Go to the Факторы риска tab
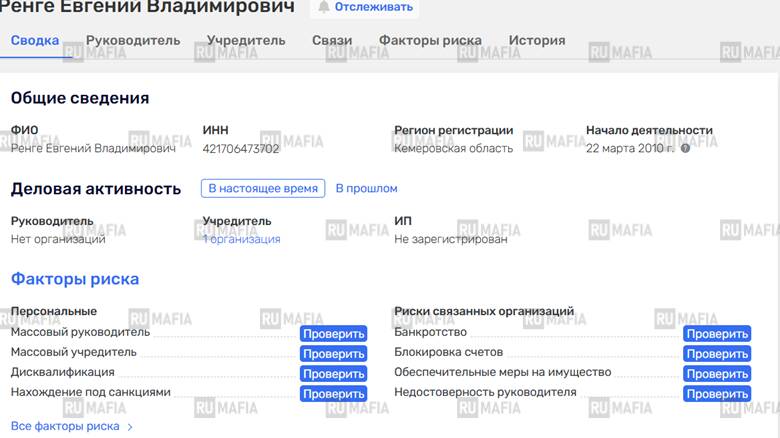This screenshot has height=438, width=780. pyautogui.click(x=430, y=40)
